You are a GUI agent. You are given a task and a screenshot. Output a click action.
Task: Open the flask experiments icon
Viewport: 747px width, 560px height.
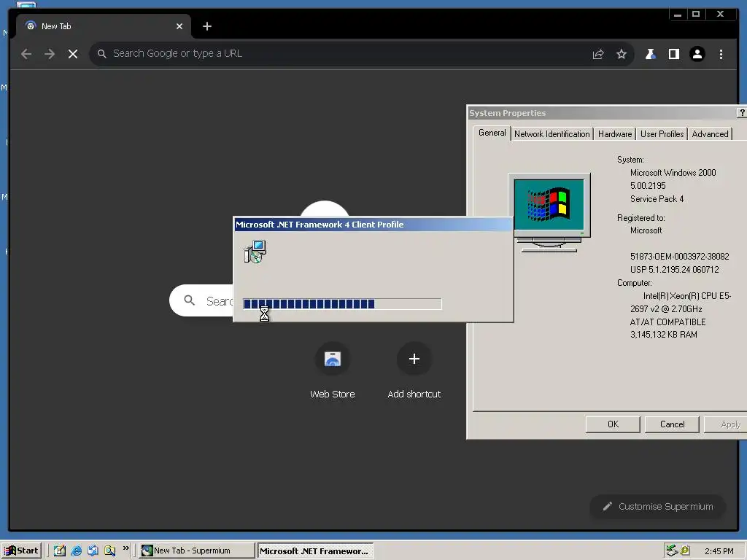coord(650,54)
